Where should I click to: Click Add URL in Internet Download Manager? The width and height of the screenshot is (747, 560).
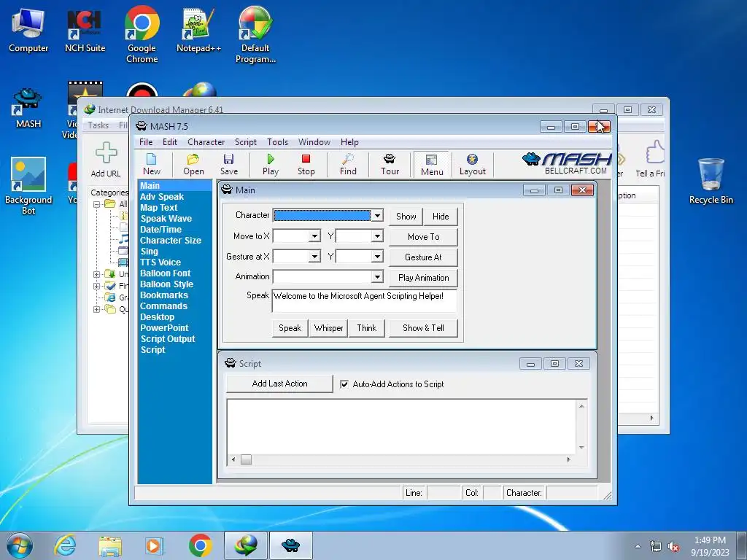(x=106, y=160)
